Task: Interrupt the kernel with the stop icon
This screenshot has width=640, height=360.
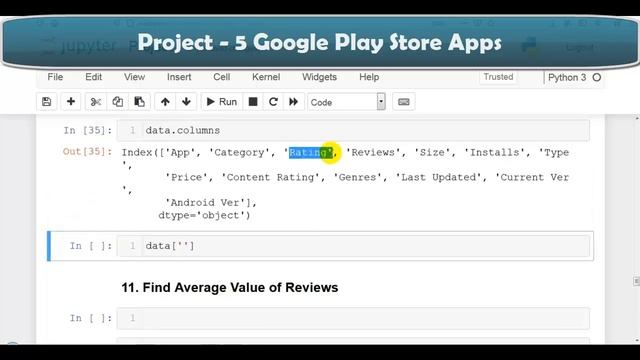Action: (x=253, y=102)
